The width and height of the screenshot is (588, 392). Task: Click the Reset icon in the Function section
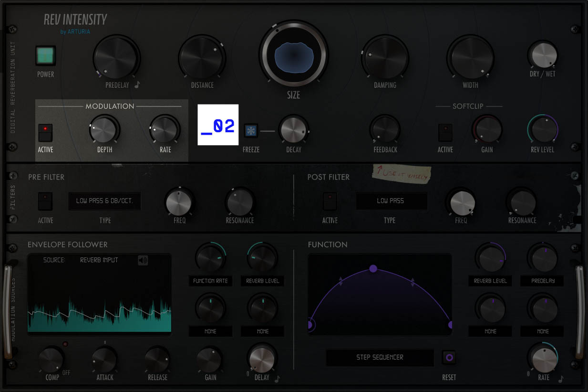click(x=448, y=356)
